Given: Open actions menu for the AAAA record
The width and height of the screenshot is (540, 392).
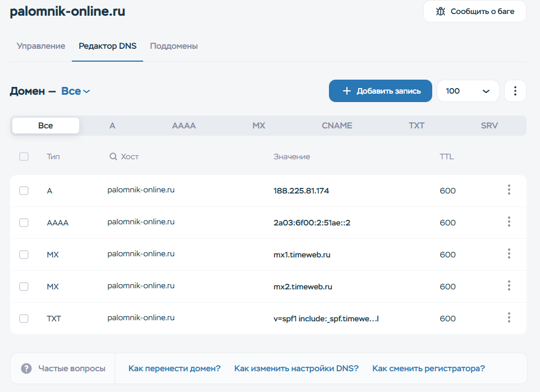Looking at the screenshot, I should pos(509,222).
